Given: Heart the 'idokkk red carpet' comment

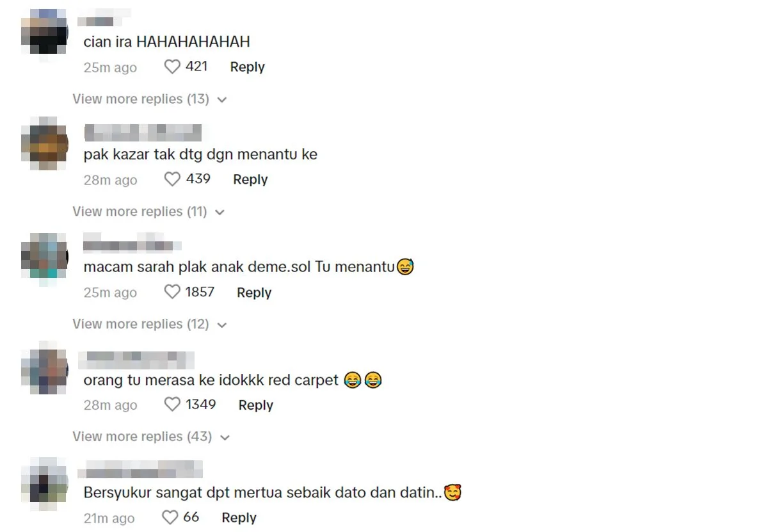Looking at the screenshot, I should pos(172,405).
